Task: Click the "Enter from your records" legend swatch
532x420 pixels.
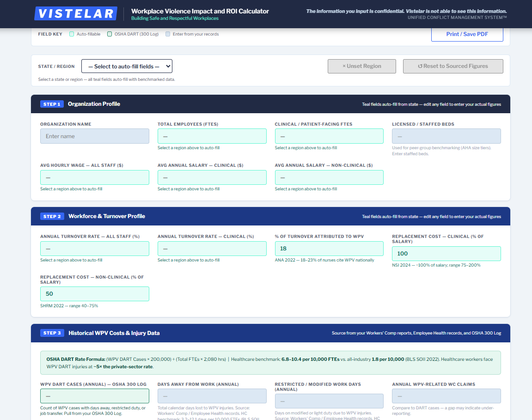Action: click(x=168, y=34)
